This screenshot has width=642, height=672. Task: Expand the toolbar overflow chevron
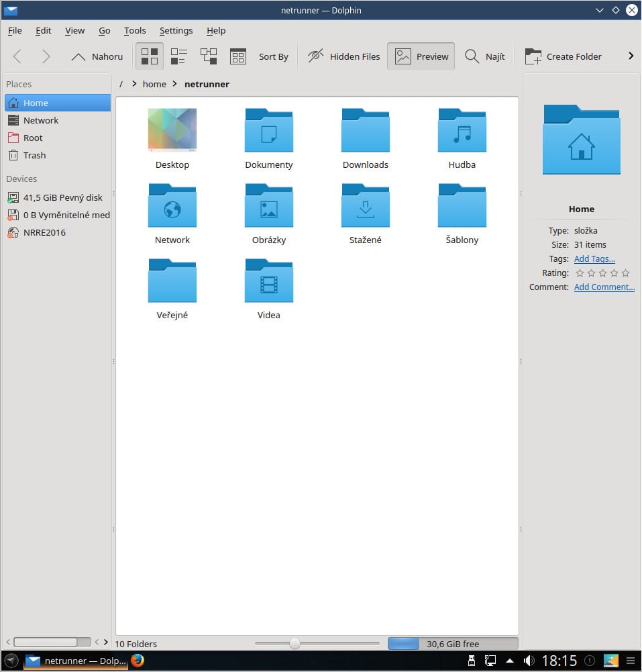point(631,56)
